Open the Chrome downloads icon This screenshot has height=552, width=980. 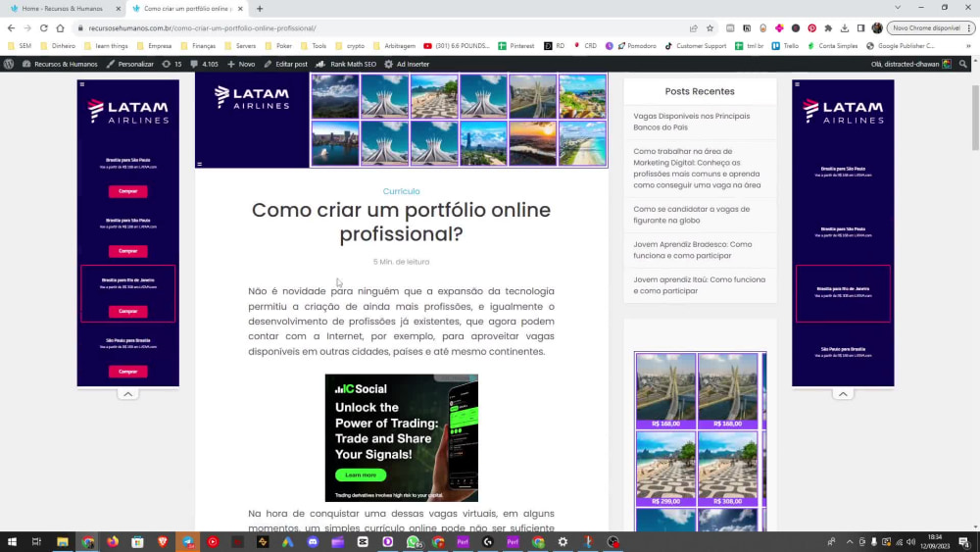point(845,28)
